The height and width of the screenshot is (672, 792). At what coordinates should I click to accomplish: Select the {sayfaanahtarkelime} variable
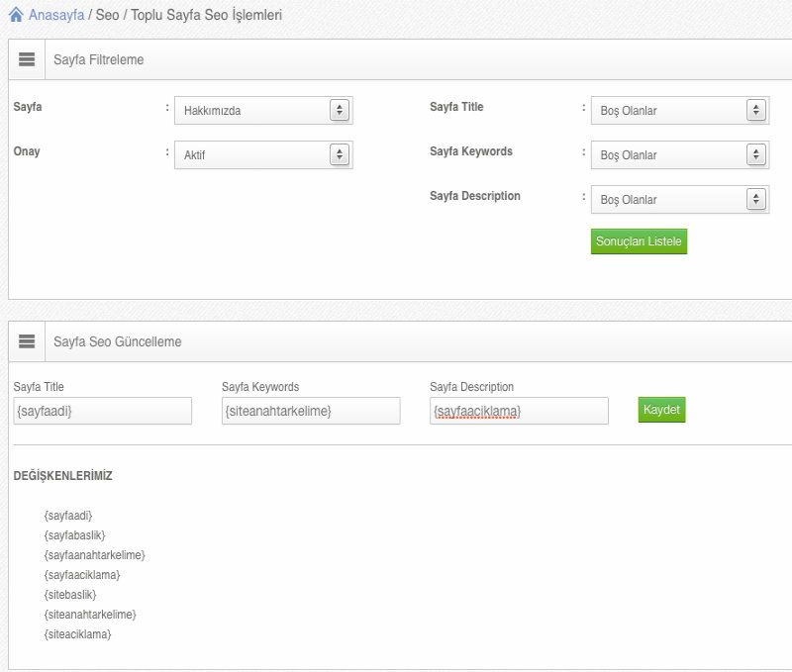[95, 555]
